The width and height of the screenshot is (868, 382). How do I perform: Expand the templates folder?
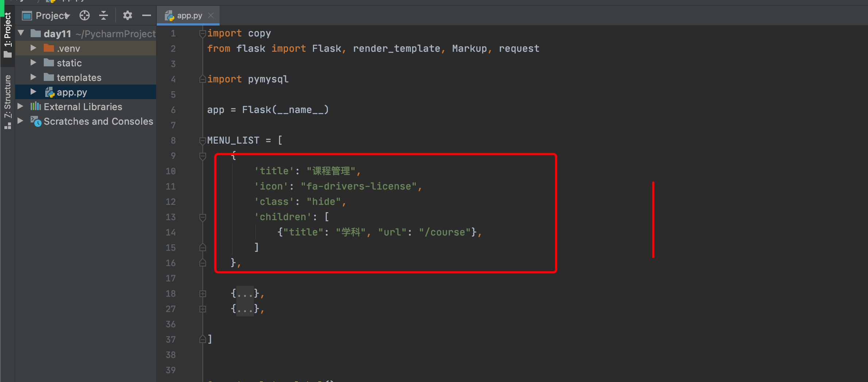click(x=33, y=77)
